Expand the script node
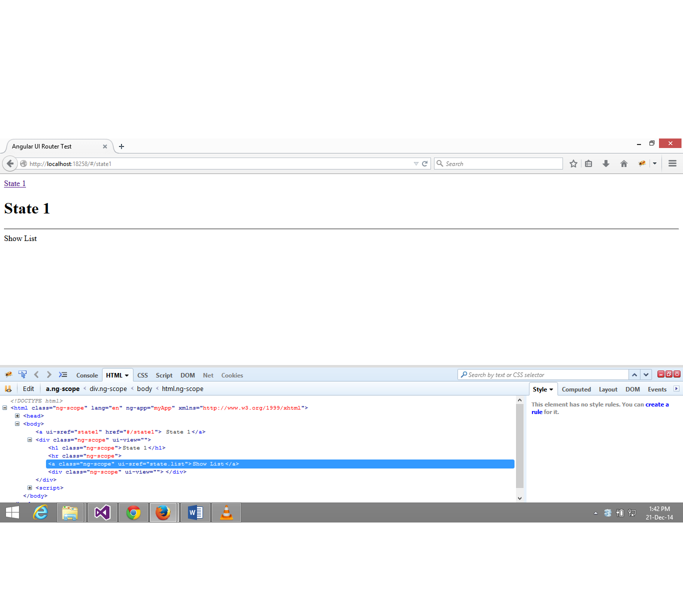The height and width of the screenshot is (616, 683). pyautogui.click(x=29, y=488)
